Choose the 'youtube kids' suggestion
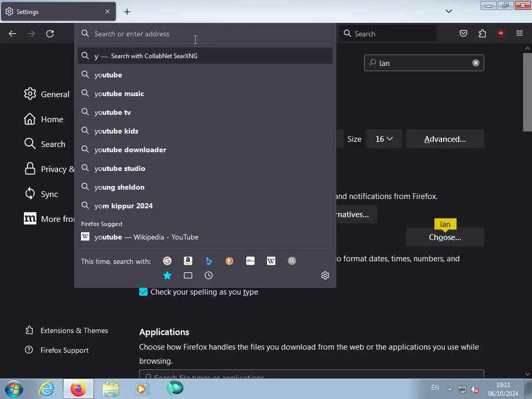Screen dimensions: 532x399 pyautogui.click(x=205, y=130)
